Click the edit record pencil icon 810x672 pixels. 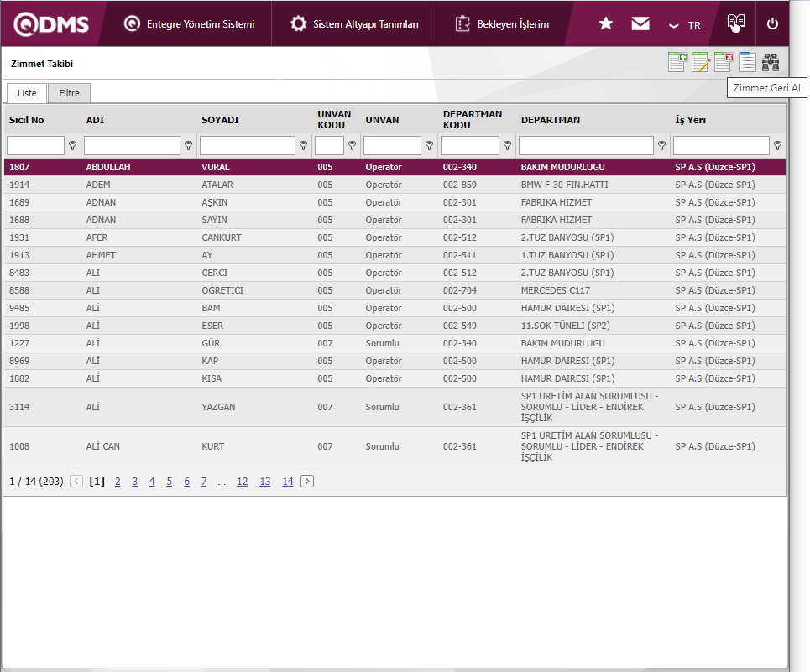click(x=701, y=63)
